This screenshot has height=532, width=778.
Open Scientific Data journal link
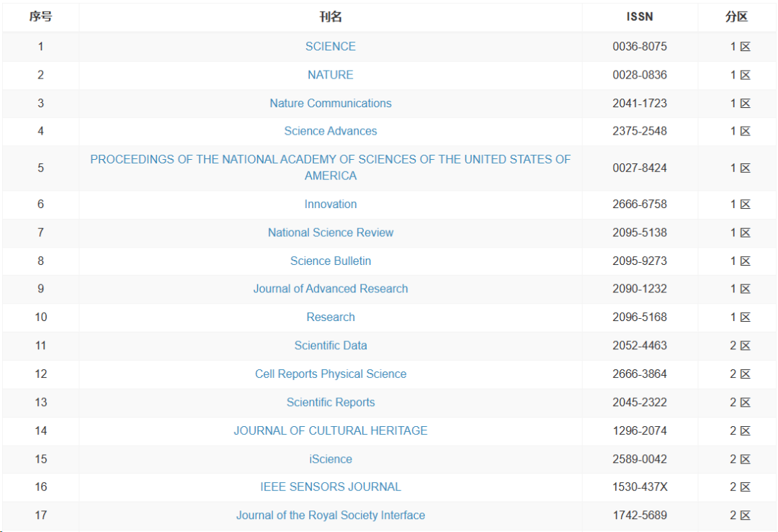tap(331, 346)
